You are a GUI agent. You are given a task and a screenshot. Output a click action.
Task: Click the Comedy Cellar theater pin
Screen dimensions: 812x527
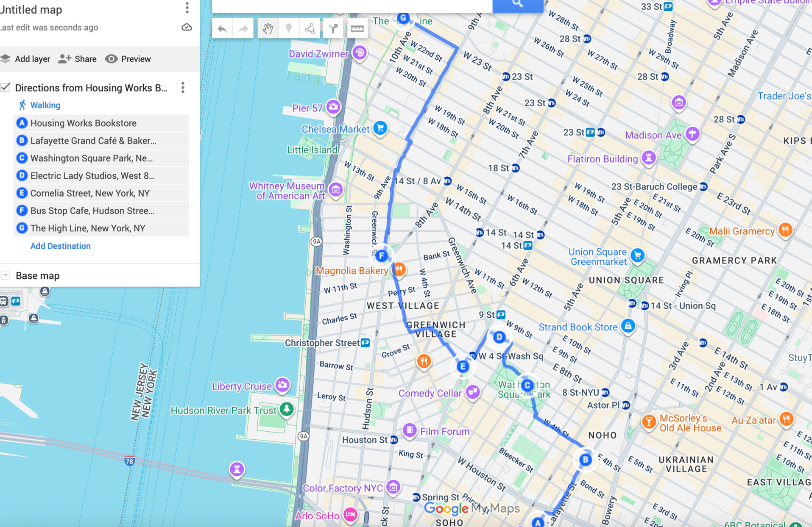pyautogui.click(x=472, y=392)
